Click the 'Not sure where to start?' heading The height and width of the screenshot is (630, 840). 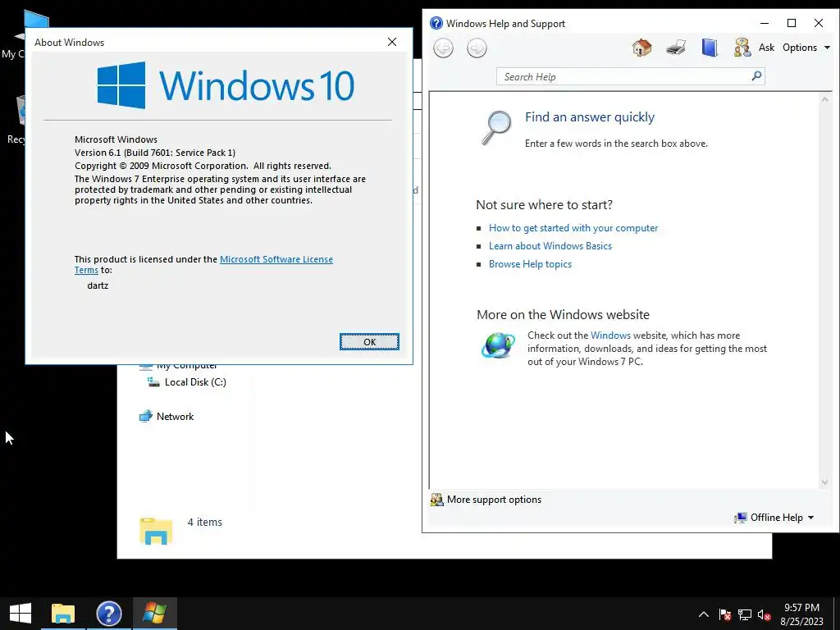[x=545, y=204]
